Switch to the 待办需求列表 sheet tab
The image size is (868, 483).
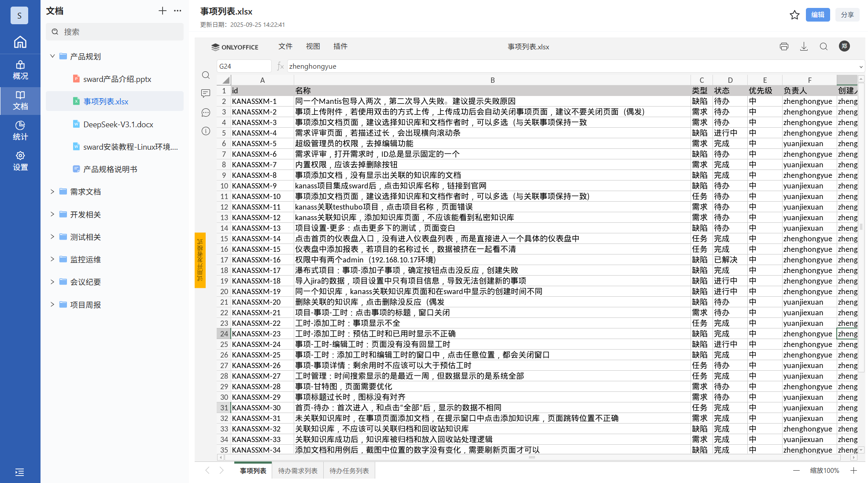(x=298, y=471)
